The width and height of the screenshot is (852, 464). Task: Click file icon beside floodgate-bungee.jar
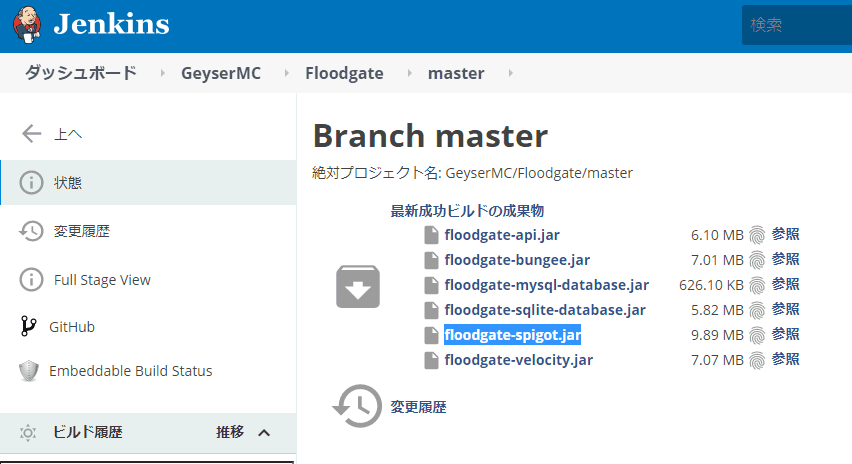431,260
